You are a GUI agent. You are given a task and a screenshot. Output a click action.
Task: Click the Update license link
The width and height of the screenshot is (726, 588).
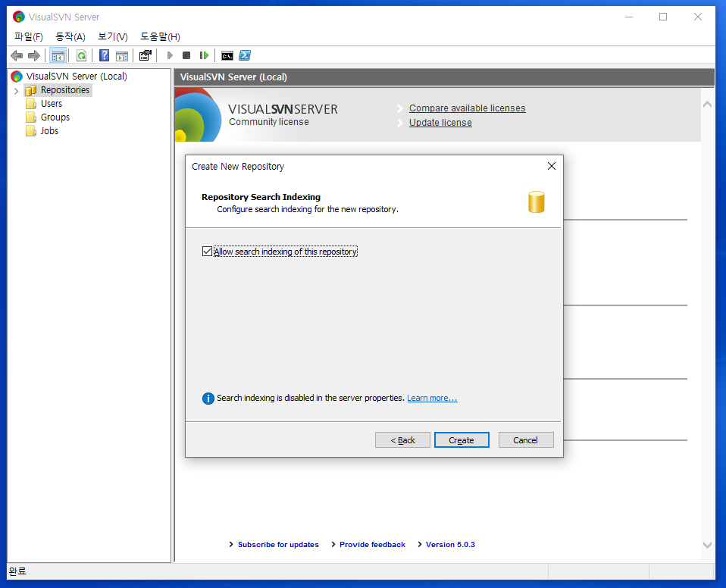(440, 122)
